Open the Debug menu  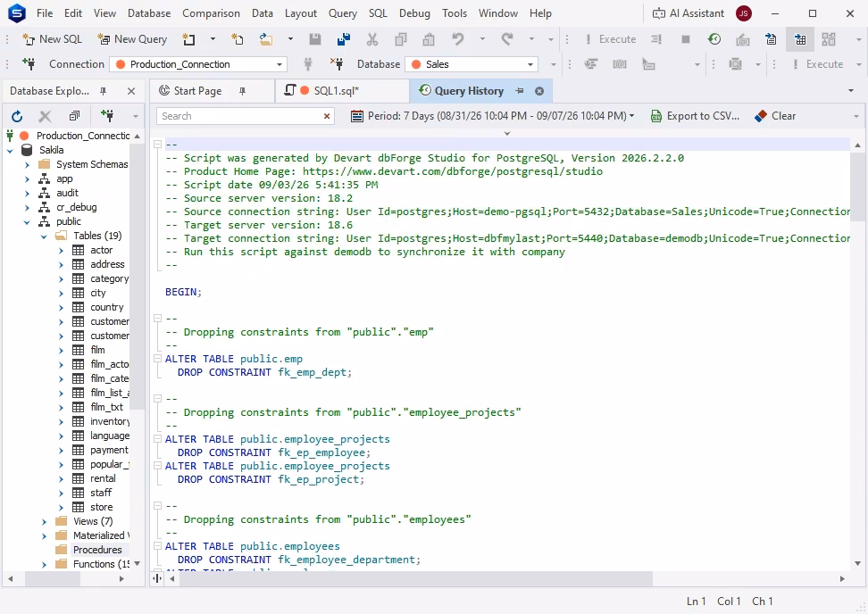pos(414,13)
